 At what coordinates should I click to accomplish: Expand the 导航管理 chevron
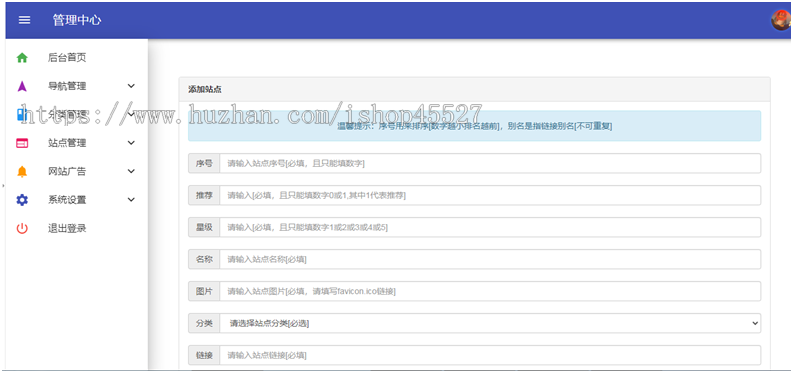(x=131, y=86)
